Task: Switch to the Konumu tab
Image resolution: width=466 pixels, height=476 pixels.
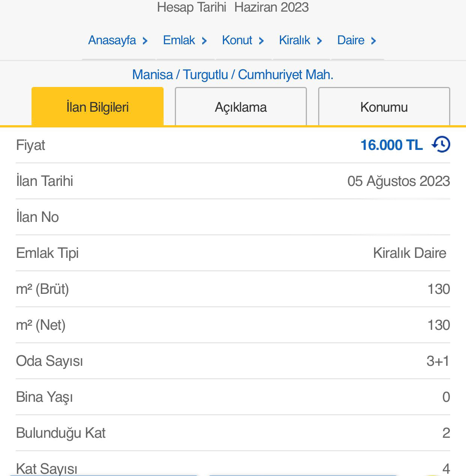Action: click(384, 106)
